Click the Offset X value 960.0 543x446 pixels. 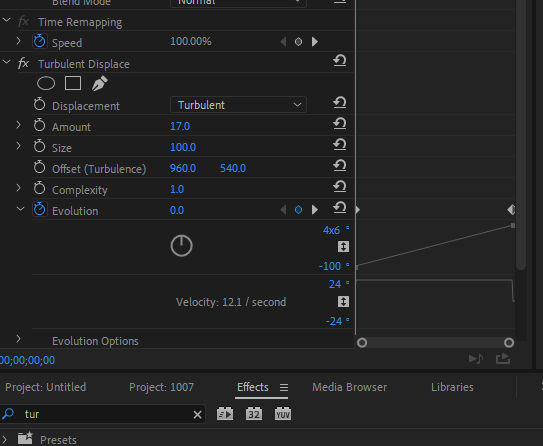point(183,168)
